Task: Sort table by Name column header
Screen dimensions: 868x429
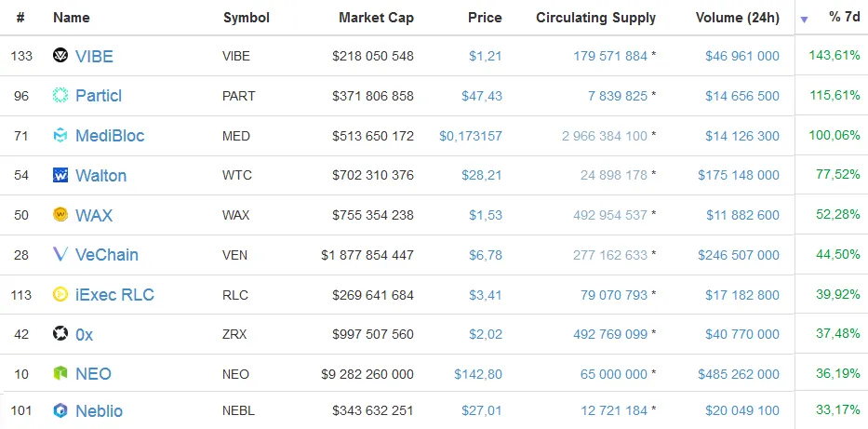Action: pyautogui.click(x=72, y=18)
